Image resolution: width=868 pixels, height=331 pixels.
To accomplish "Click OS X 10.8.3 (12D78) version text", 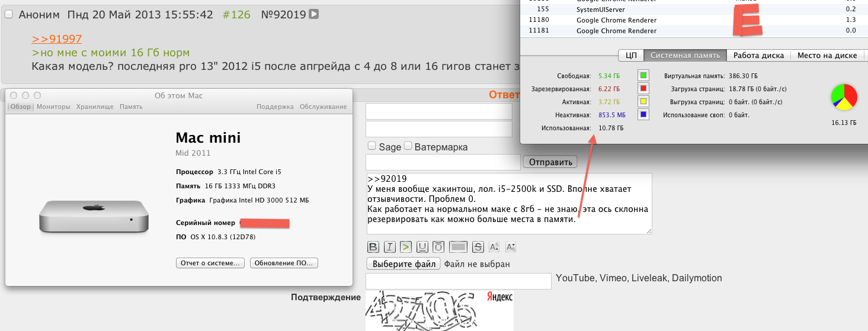I will click(x=222, y=237).
